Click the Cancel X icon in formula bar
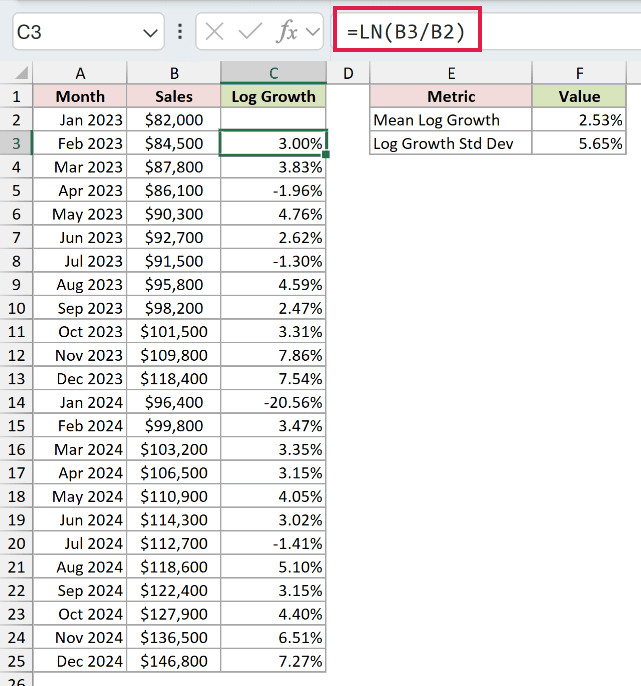The image size is (641, 686). coord(214,32)
